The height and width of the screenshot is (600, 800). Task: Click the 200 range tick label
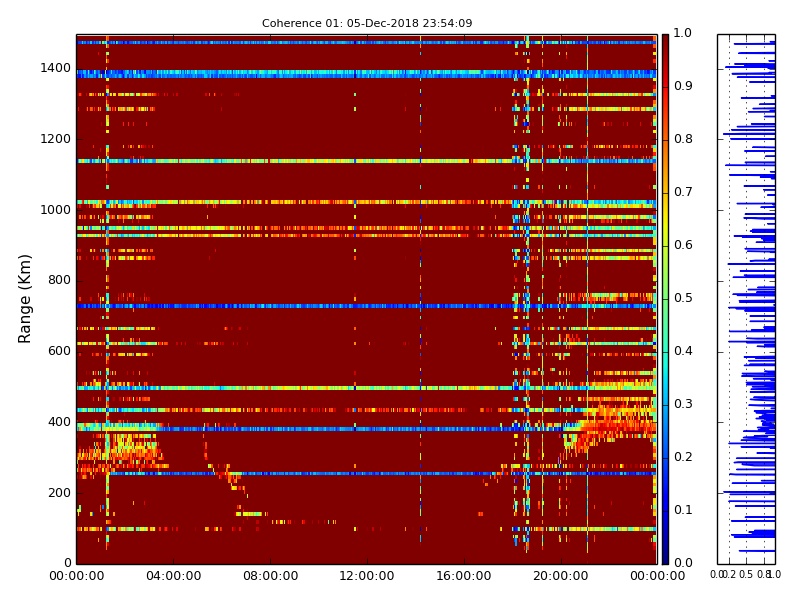pos(59,493)
